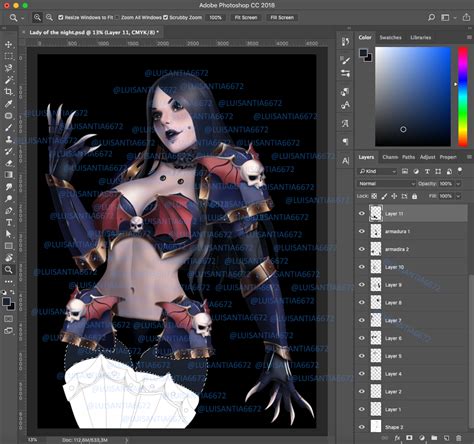This screenshot has width=474, height=444.
Task: Click the color field picker square
Action: tap(413, 97)
